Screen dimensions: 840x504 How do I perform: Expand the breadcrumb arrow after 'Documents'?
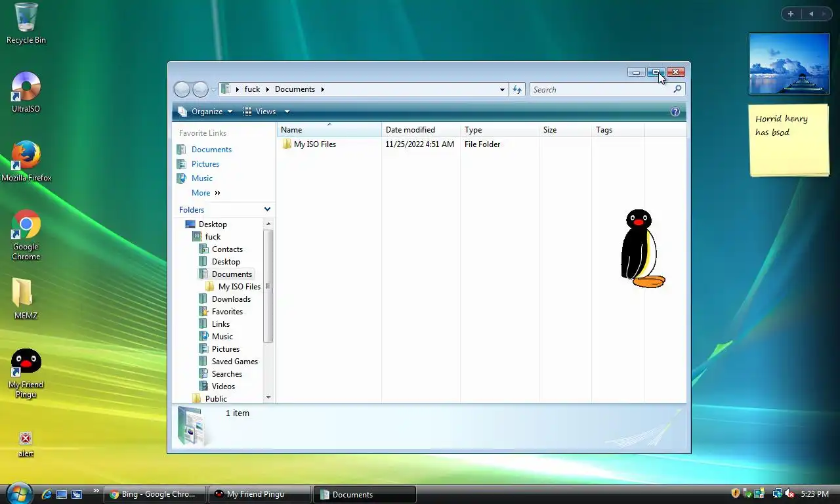[x=322, y=89]
